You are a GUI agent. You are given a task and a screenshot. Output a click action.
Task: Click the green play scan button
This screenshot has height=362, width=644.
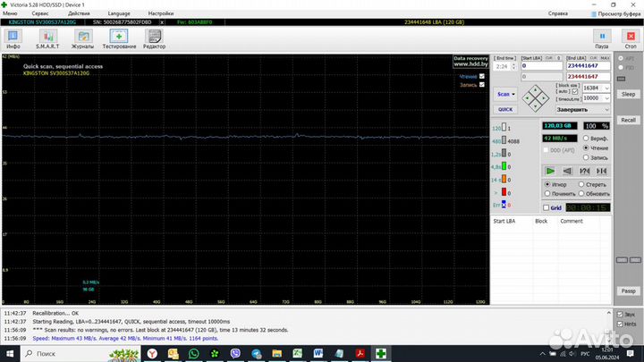click(550, 171)
